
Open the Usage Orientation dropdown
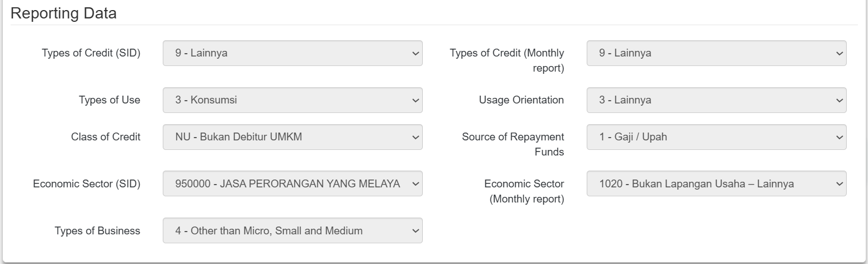pos(716,100)
